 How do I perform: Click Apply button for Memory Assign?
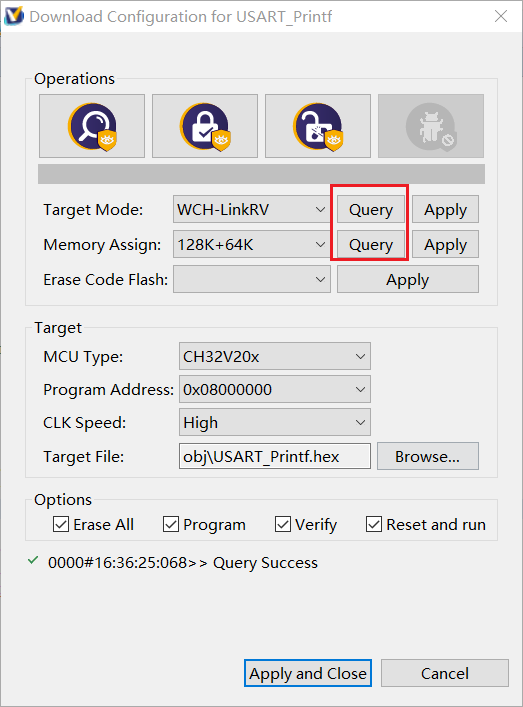(445, 244)
